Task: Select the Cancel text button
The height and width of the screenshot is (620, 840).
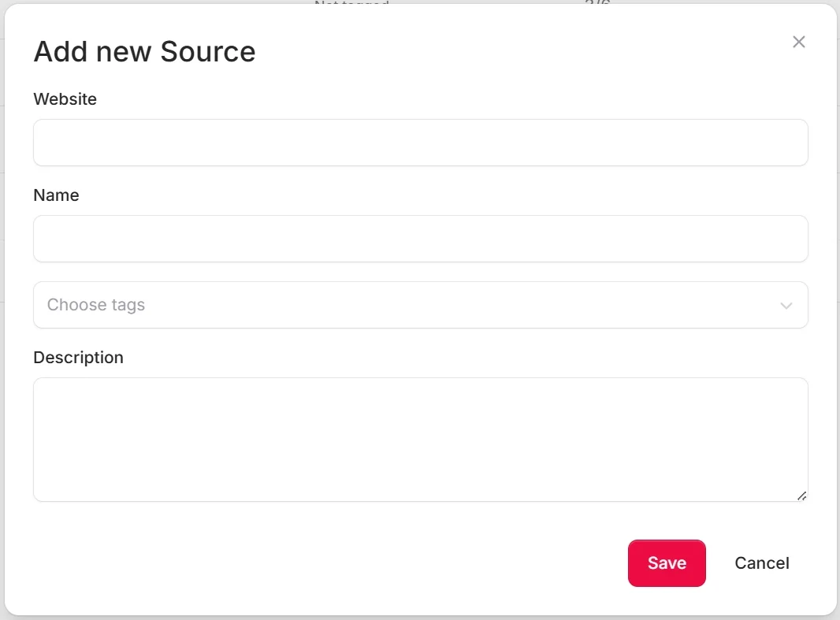Action: (762, 563)
